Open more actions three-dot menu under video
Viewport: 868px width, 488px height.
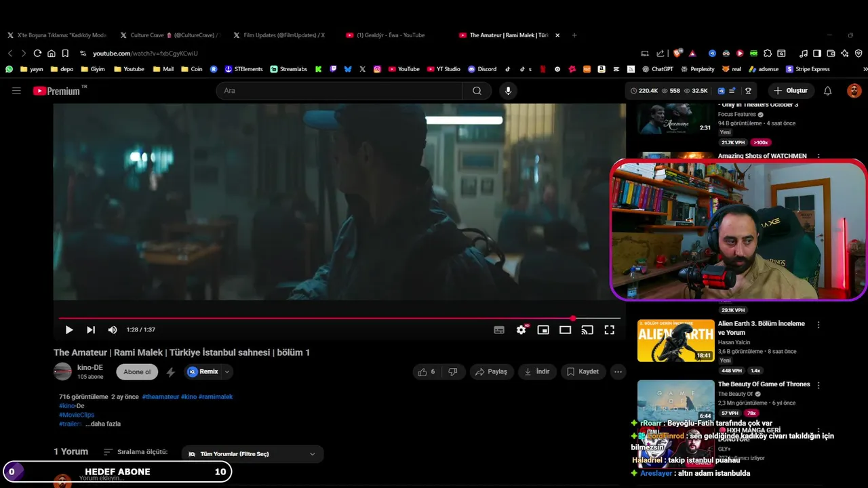coord(618,371)
